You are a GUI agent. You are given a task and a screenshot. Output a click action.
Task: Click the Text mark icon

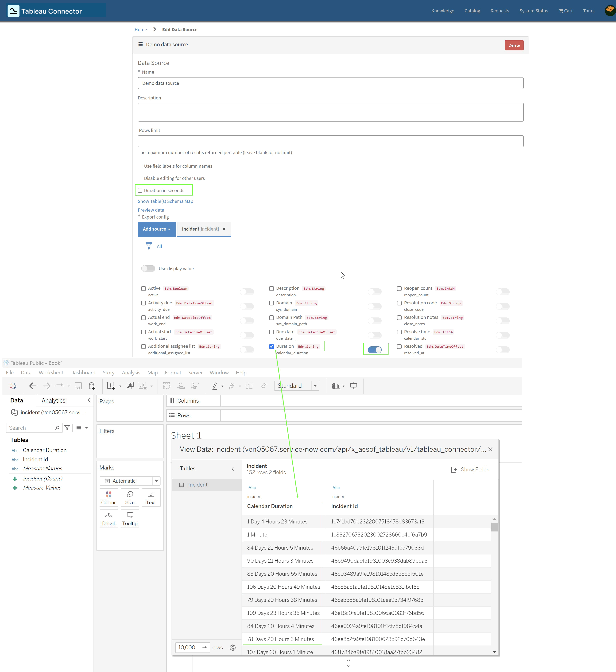[151, 497]
